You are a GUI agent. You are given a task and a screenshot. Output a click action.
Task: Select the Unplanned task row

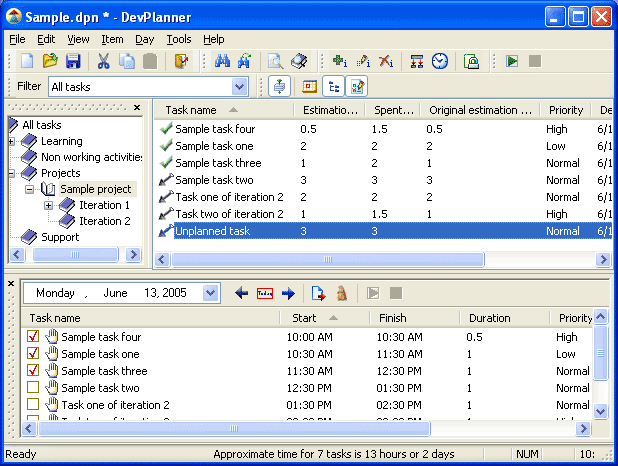click(x=384, y=231)
